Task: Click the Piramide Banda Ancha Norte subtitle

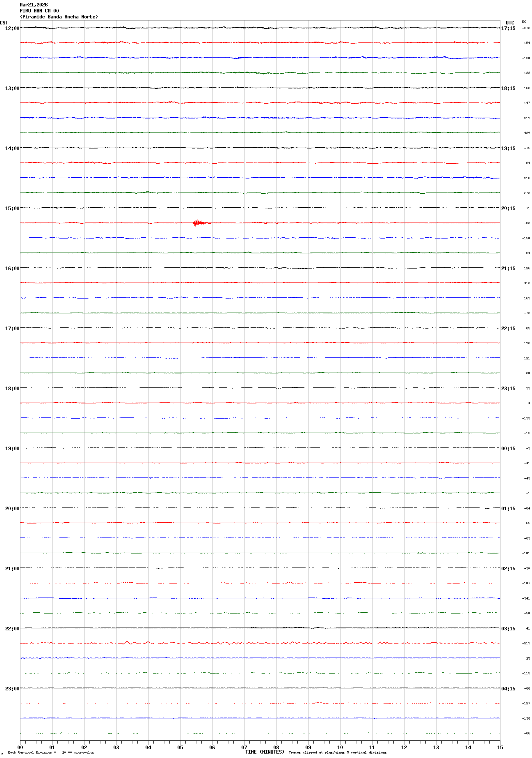Action: click(x=59, y=17)
